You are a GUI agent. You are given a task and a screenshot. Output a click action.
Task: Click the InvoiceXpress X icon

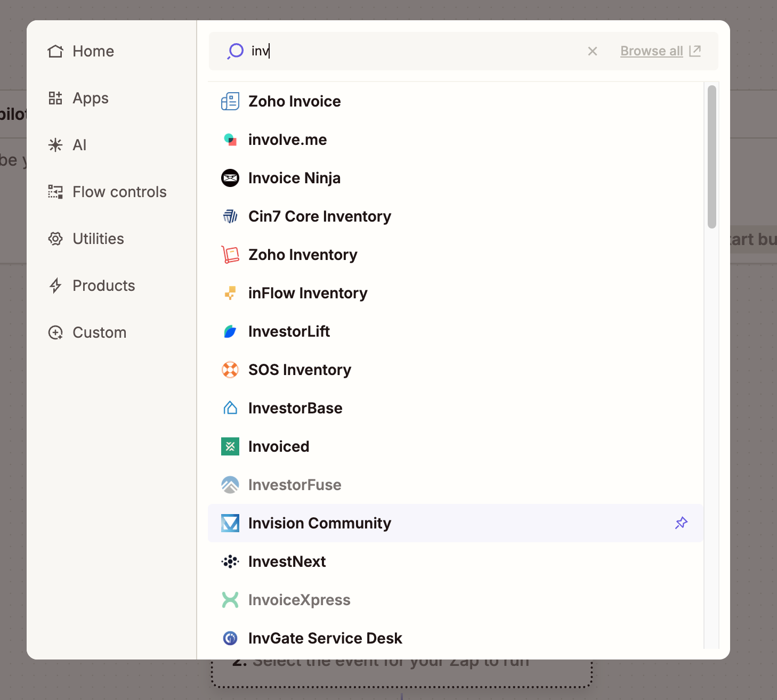(x=230, y=600)
